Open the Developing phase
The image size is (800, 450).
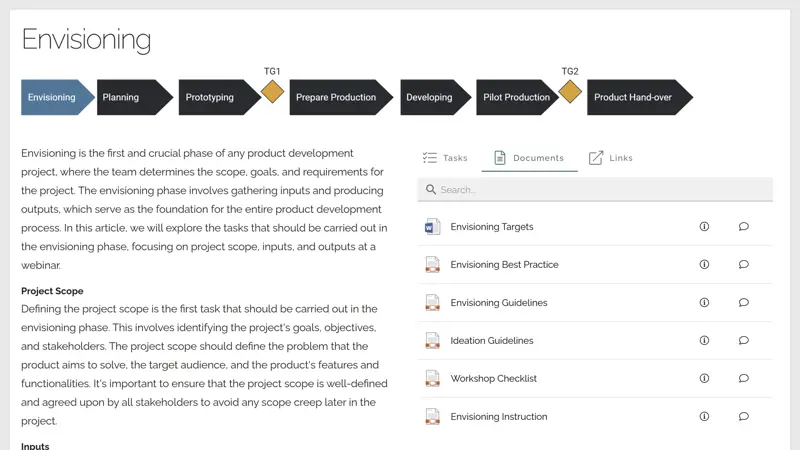coord(435,97)
